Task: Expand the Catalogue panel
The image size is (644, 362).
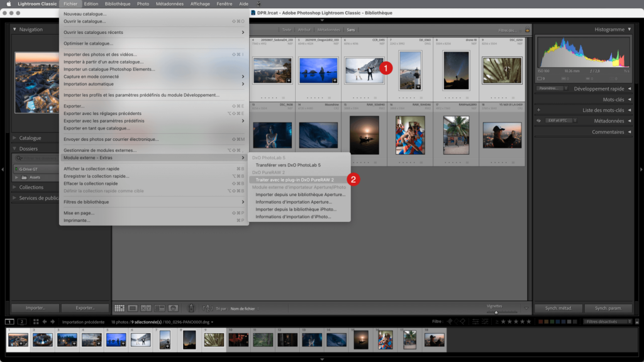Action: click(x=14, y=138)
